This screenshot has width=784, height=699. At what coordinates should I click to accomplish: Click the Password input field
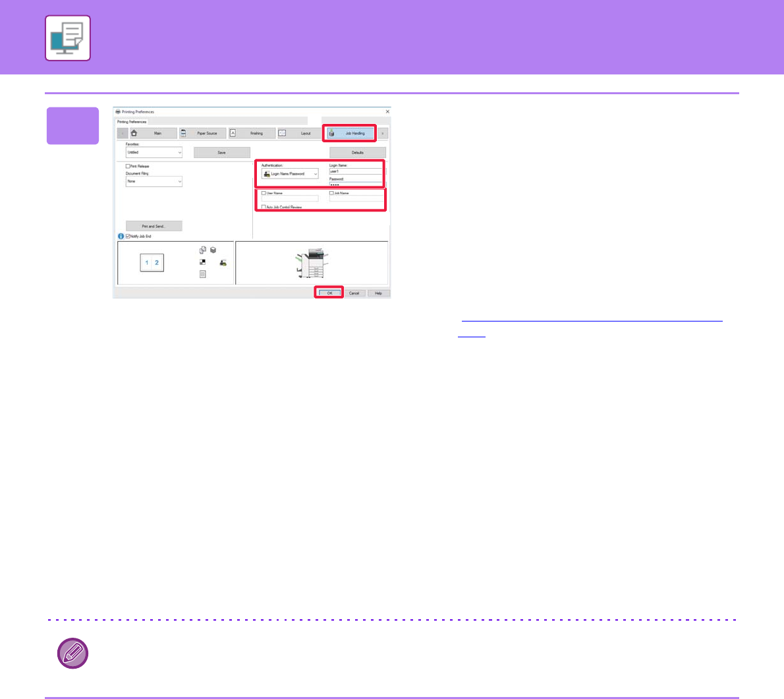[356, 184]
